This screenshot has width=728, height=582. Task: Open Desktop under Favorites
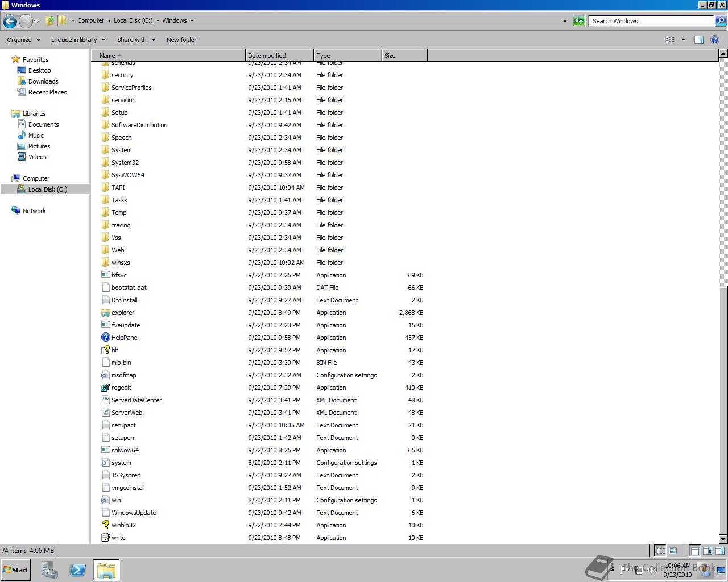39,70
